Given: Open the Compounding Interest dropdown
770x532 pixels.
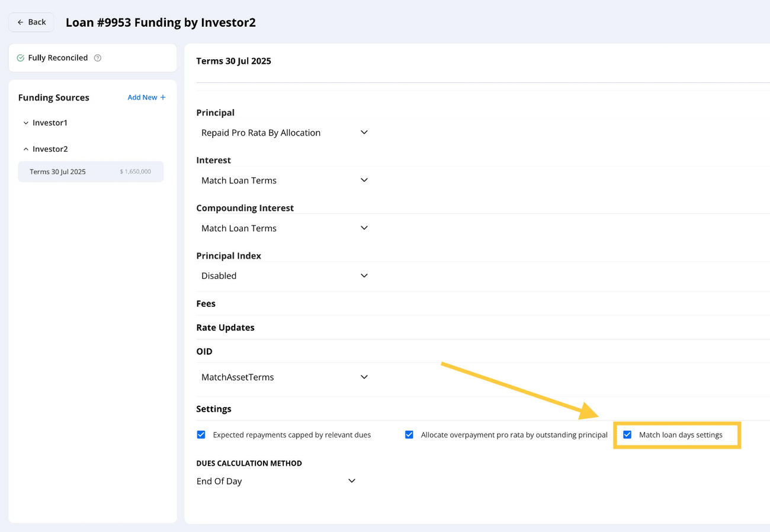Looking at the screenshot, I should [364, 227].
